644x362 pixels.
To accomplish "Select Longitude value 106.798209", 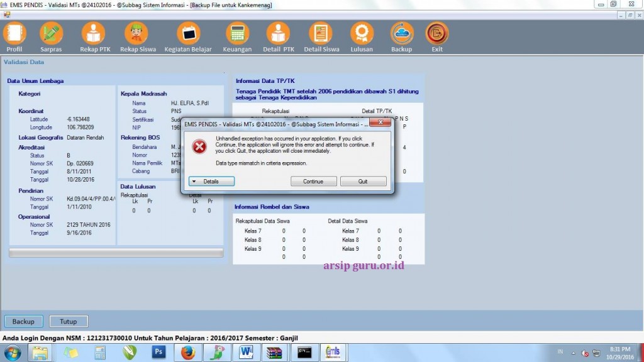I will (x=80, y=128).
